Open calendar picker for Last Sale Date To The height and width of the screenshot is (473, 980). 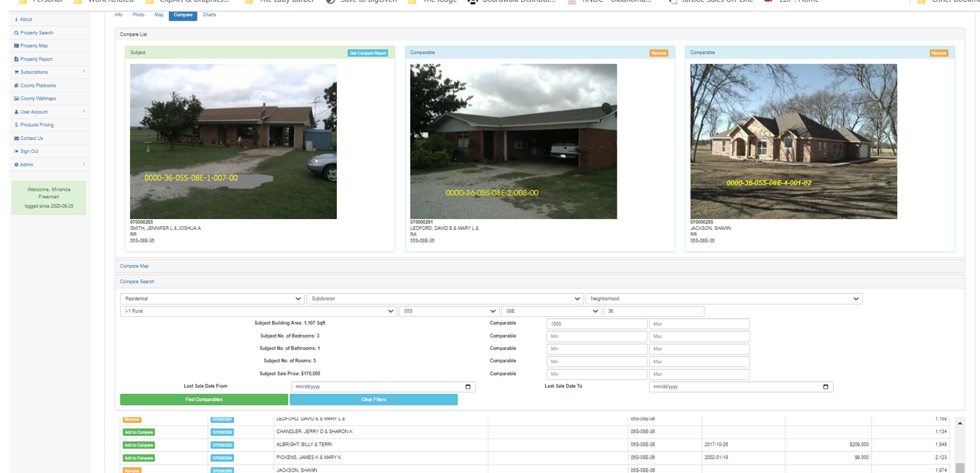coord(826,387)
